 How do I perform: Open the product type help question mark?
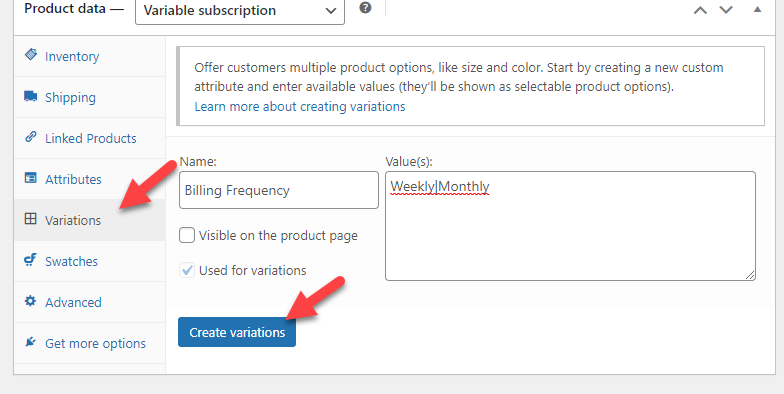click(366, 8)
